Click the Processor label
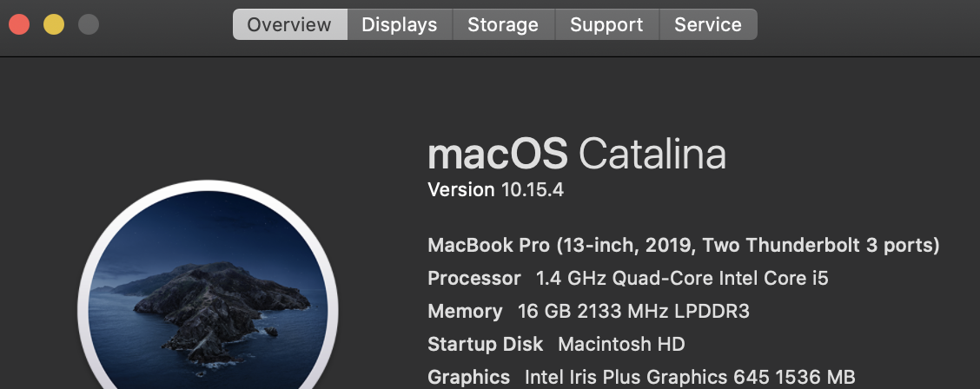The width and height of the screenshot is (980, 389). 474,279
